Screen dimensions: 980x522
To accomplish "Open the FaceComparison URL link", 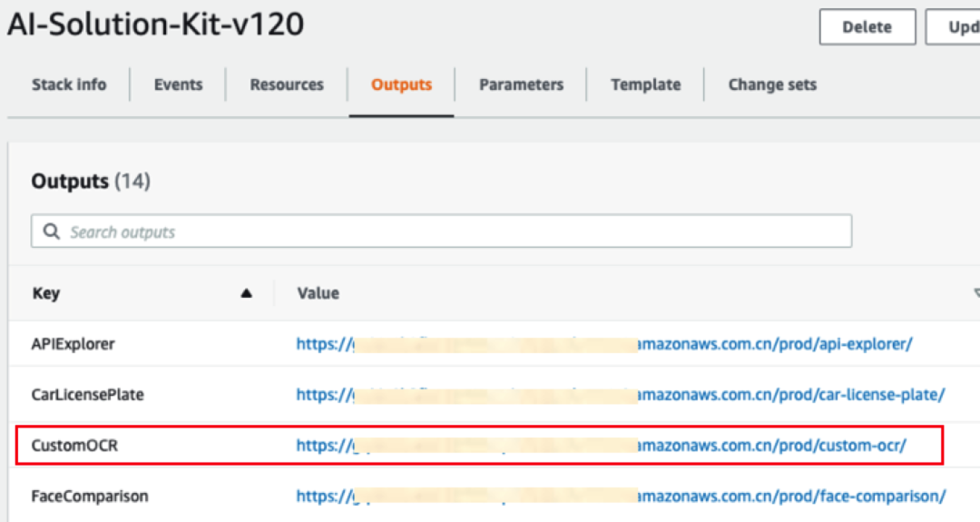I will [x=622, y=496].
